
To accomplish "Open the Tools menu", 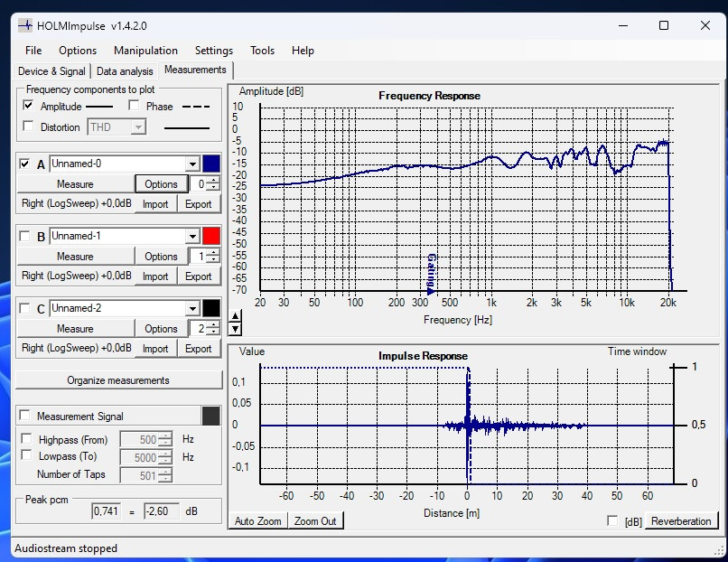I will click(x=262, y=51).
